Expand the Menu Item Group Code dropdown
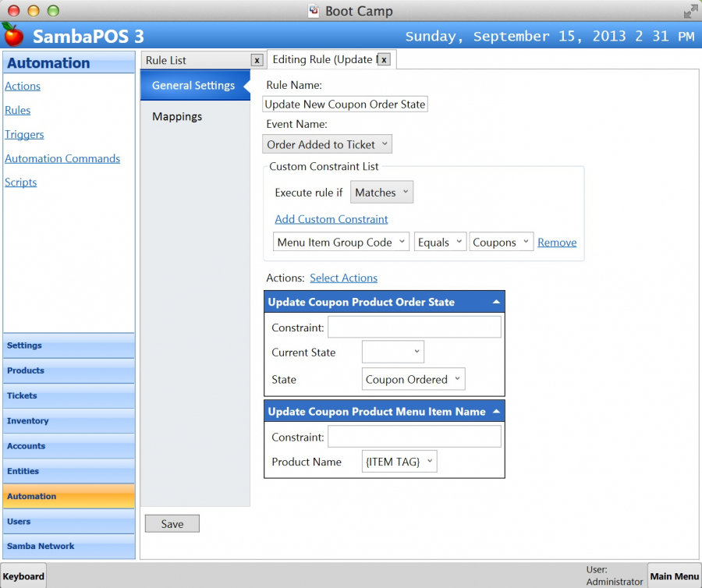This screenshot has height=588, width=702. point(341,243)
